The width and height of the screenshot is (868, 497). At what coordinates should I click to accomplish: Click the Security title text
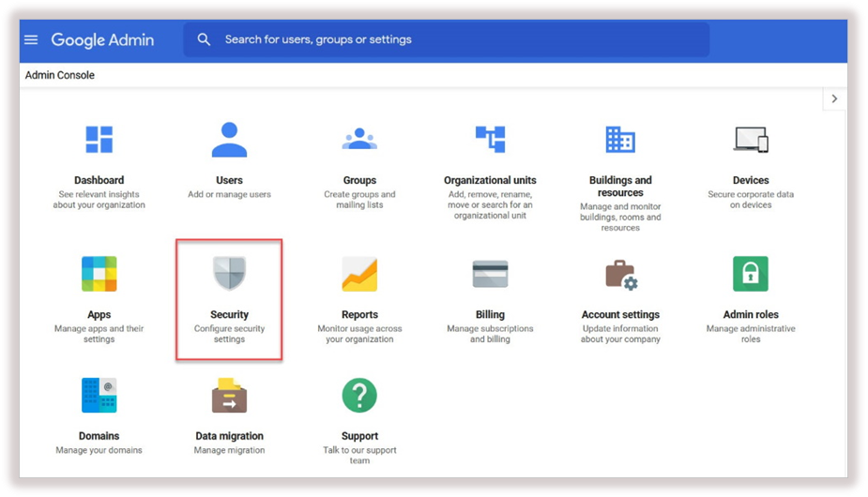click(x=229, y=314)
